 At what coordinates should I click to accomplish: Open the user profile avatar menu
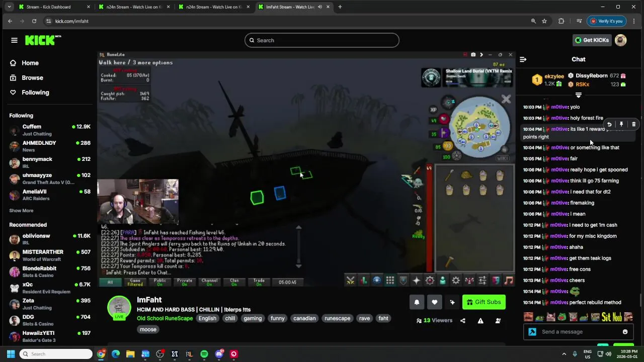(621, 40)
